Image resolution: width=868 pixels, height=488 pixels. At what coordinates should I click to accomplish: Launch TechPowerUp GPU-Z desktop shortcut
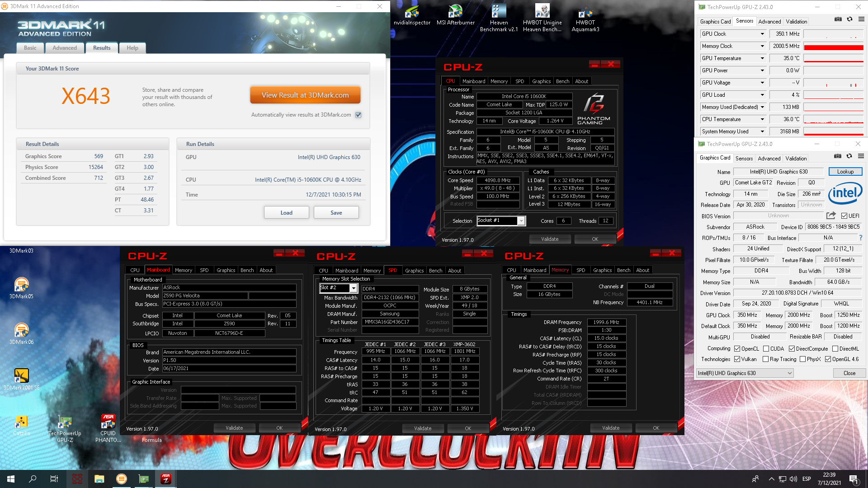(x=65, y=428)
